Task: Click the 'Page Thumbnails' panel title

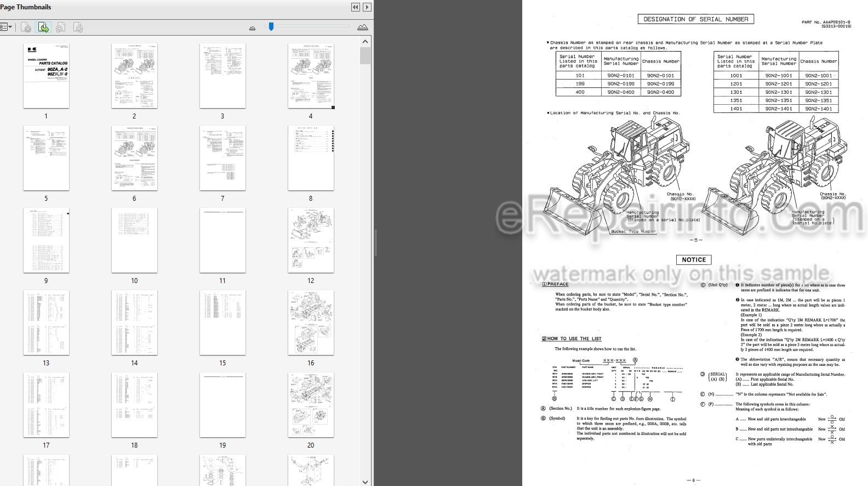Action: coord(25,7)
